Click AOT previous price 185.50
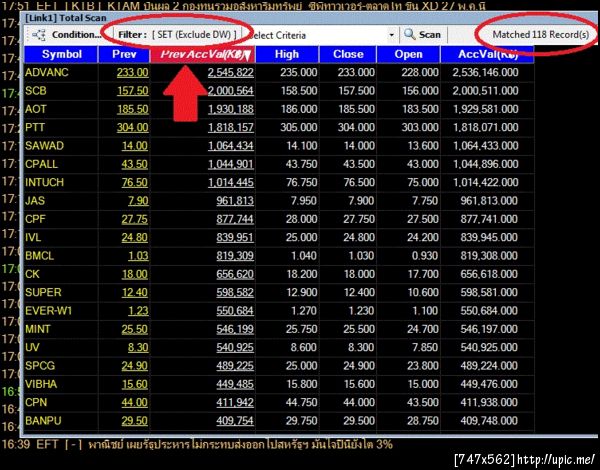The width and height of the screenshot is (600, 470). pyautogui.click(x=132, y=109)
